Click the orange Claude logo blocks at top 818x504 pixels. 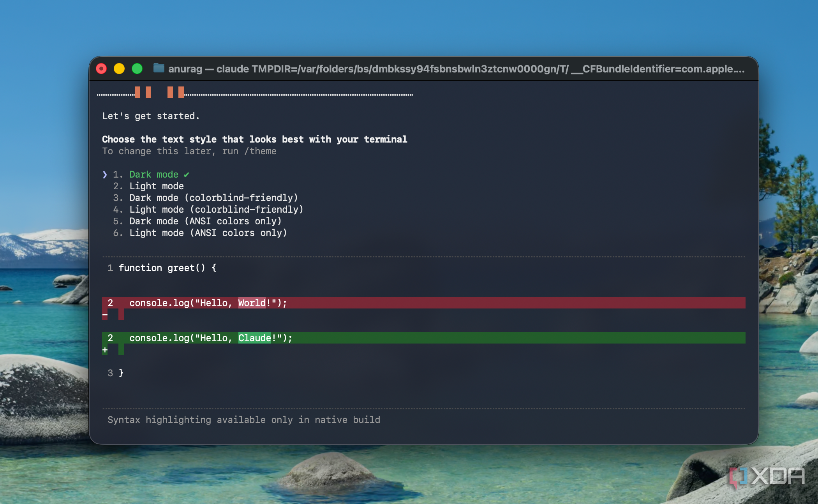pyautogui.click(x=159, y=93)
